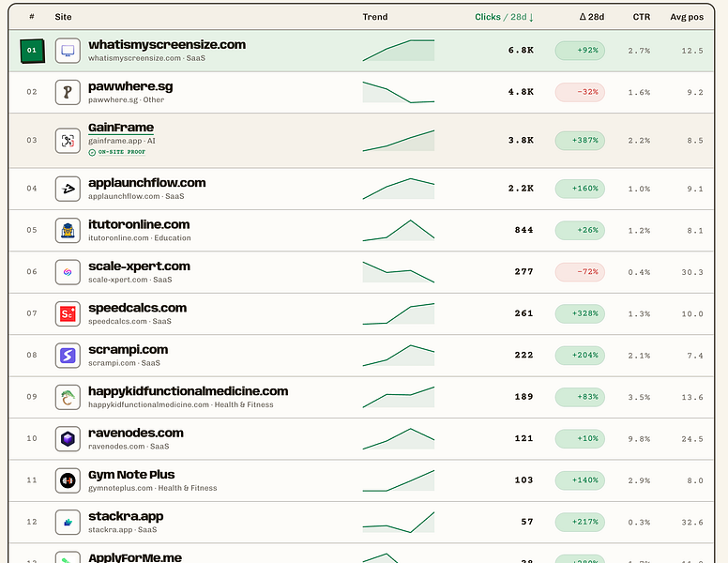Open the itutoronline.com mascot icon
The image size is (728, 563).
[68, 231]
